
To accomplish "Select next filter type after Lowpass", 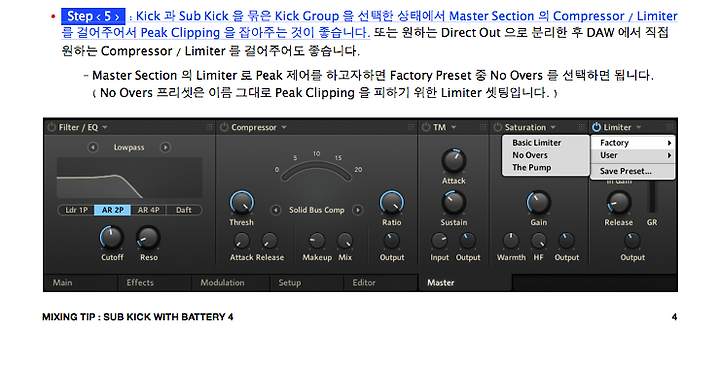I will pos(165,147).
